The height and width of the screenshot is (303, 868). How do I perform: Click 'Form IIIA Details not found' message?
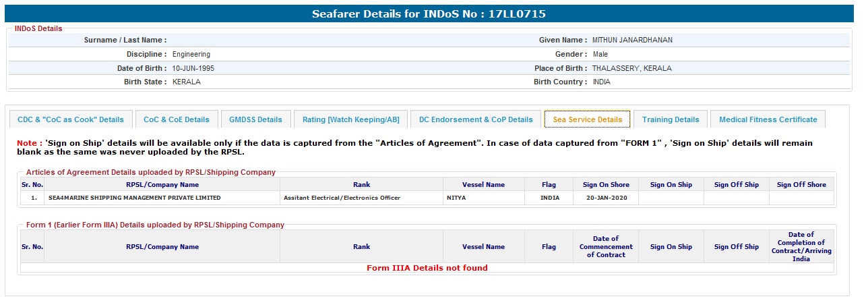(x=427, y=268)
